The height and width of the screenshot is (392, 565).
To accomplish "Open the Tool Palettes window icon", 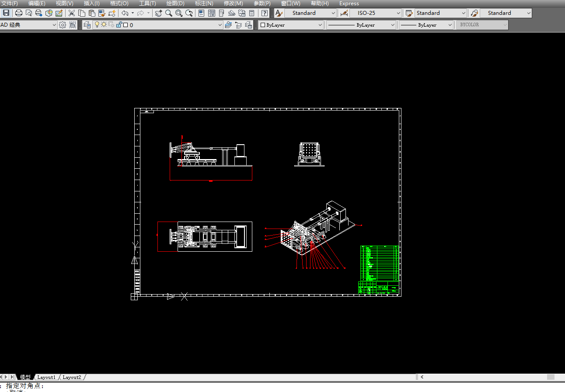I will tap(222, 13).
